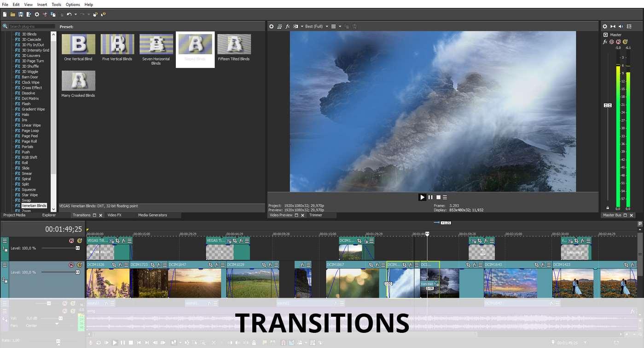Select the Many Crooked Blinds preset thumbnail
The height and width of the screenshot is (348, 644).
pyautogui.click(x=78, y=80)
